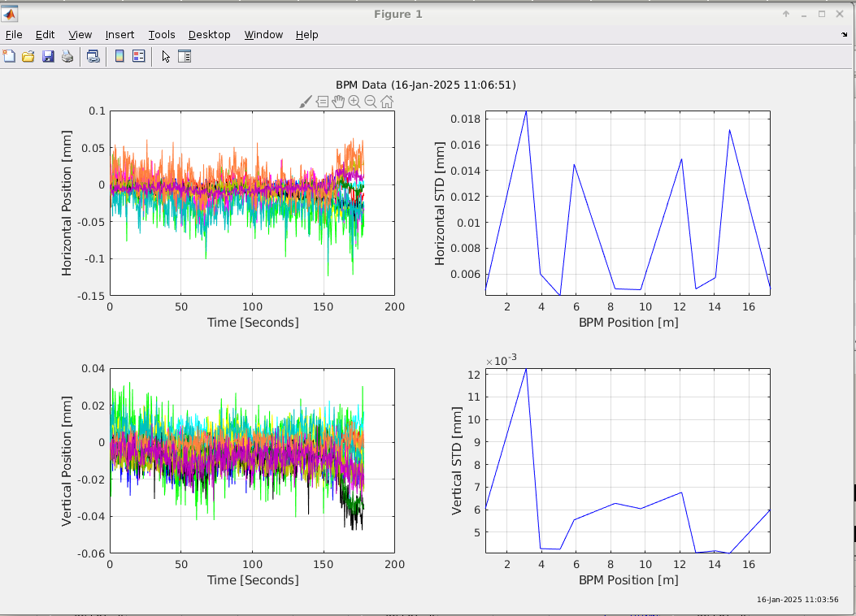Screen dimensions: 856x616
Task: Select the Brush data tool above the plot
Action: click(306, 102)
